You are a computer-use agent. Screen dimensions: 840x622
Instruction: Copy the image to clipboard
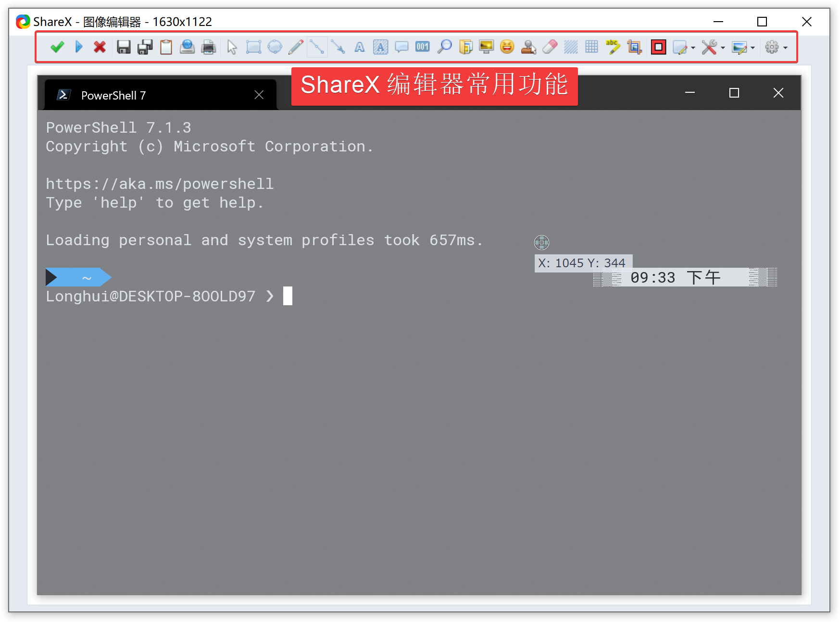point(166,47)
